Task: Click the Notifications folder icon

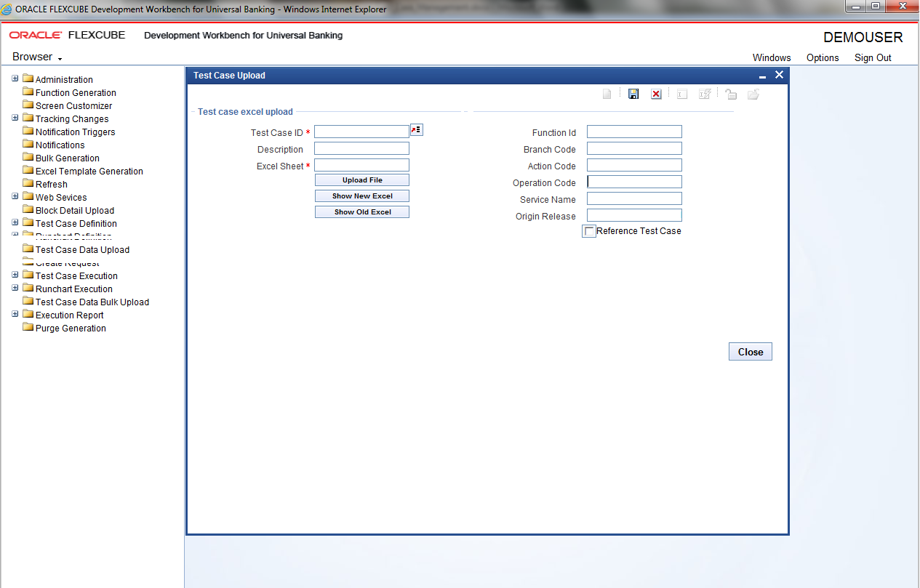Action: [28, 144]
